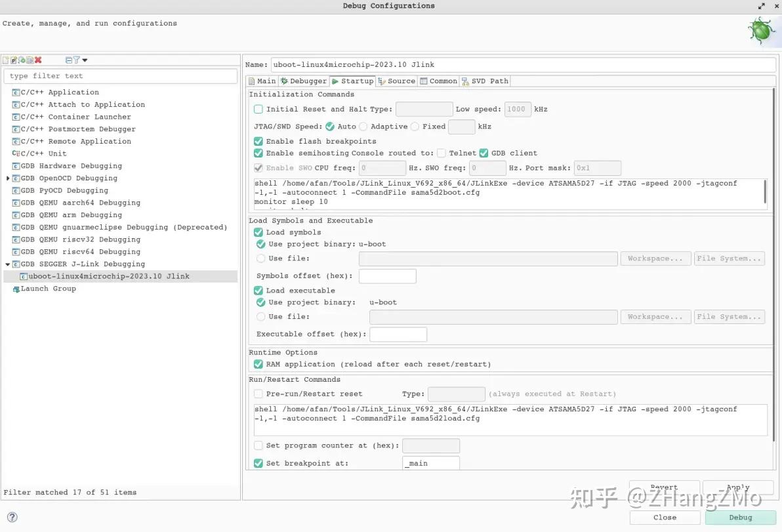Click the Symbols offset hex field
The height and width of the screenshot is (532, 782).
pos(387,276)
